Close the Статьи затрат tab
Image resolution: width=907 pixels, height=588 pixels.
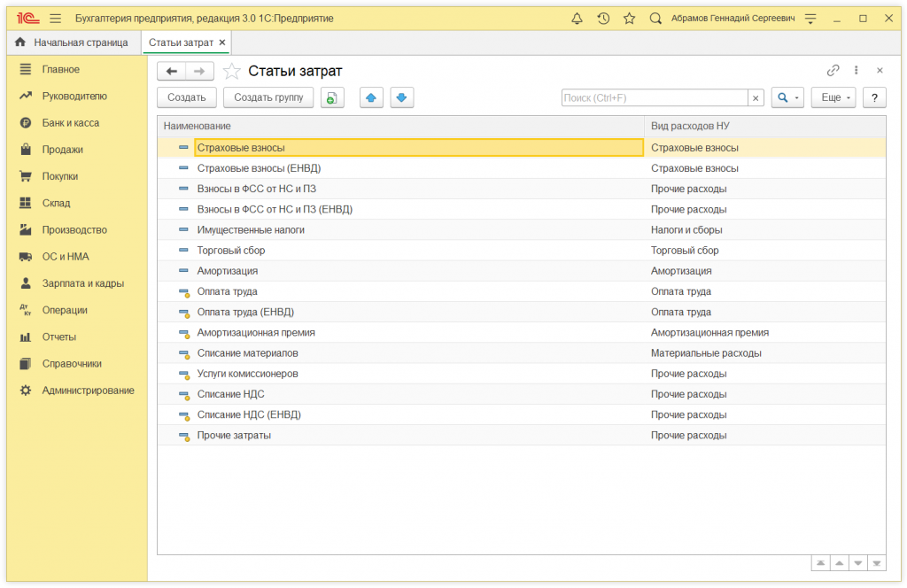(x=222, y=43)
